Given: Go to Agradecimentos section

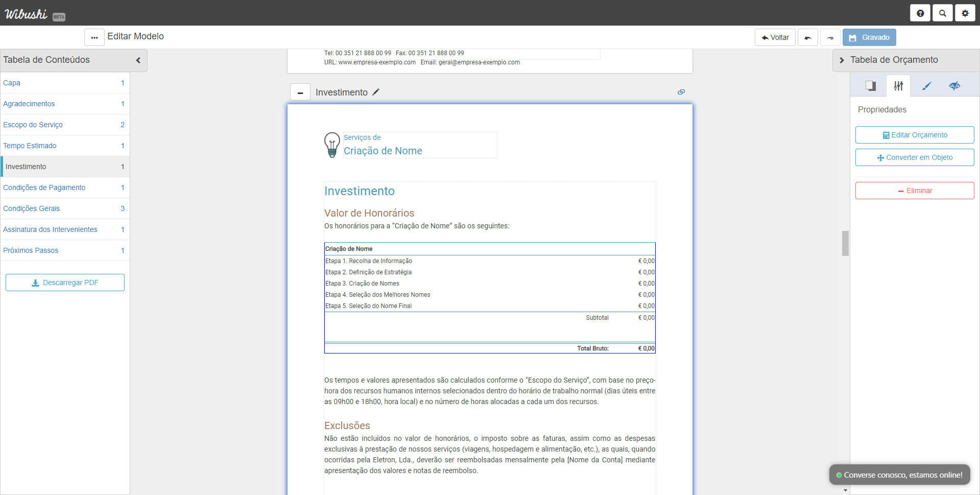Looking at the screenshot, I should (65, 104).
